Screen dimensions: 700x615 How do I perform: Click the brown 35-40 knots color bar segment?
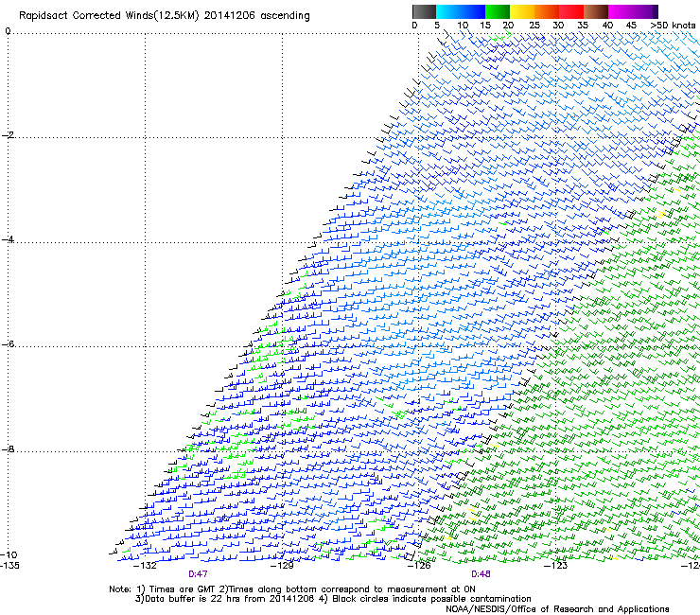click(x=596, y=11)
